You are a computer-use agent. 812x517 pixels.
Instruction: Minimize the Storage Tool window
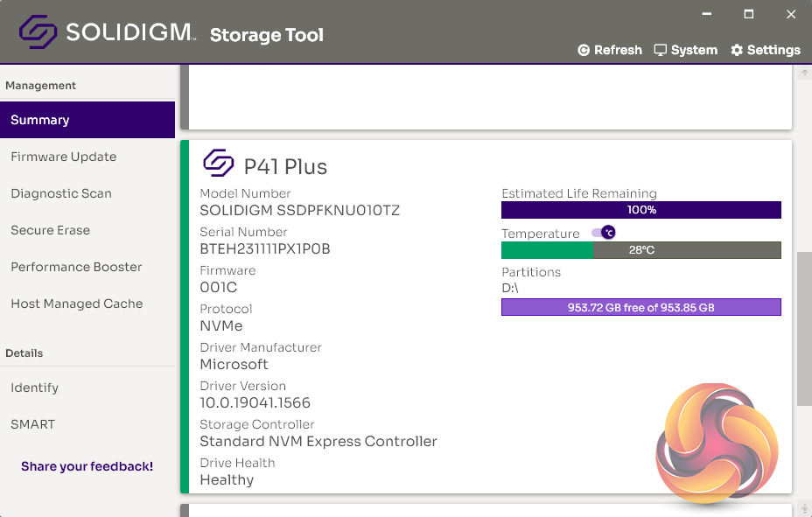pos(707,15)
